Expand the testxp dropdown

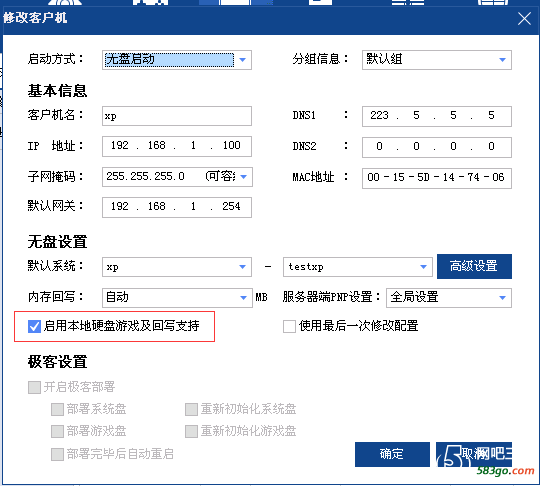tap(357, 267)
